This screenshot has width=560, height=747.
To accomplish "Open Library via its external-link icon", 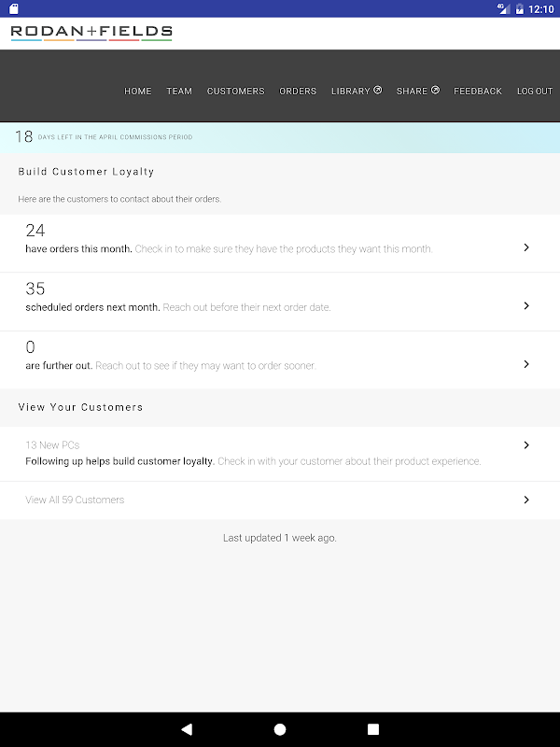I will (378, 91).
